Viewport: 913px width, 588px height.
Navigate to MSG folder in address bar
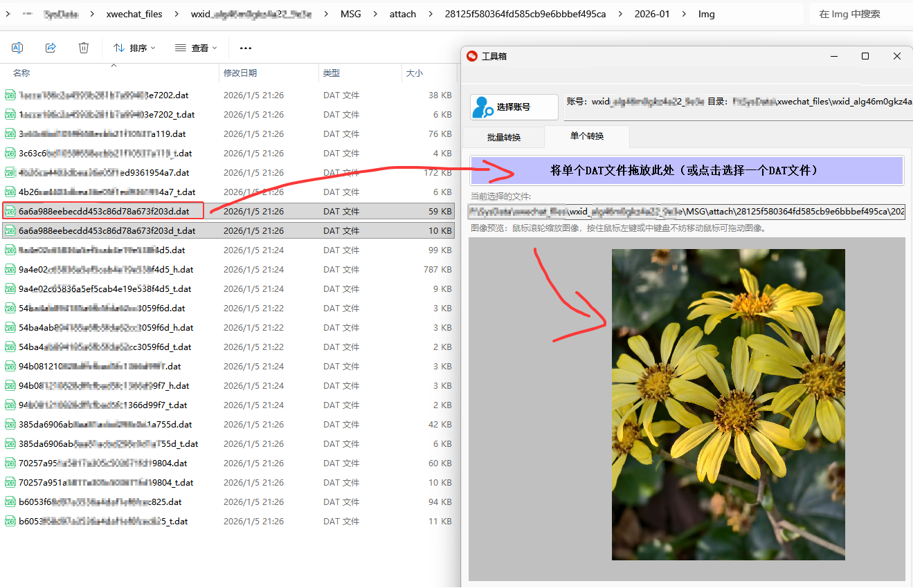351,14
